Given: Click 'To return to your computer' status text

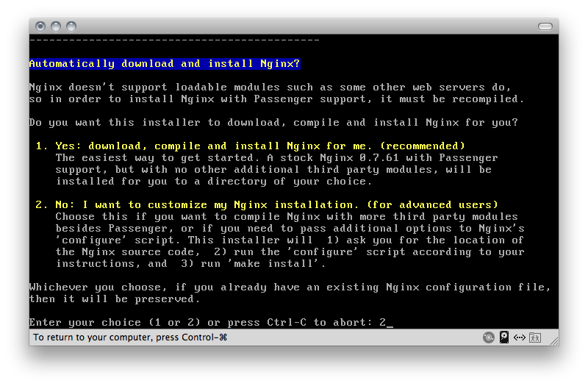Looking at the screenshot, I should click(130, 337).
